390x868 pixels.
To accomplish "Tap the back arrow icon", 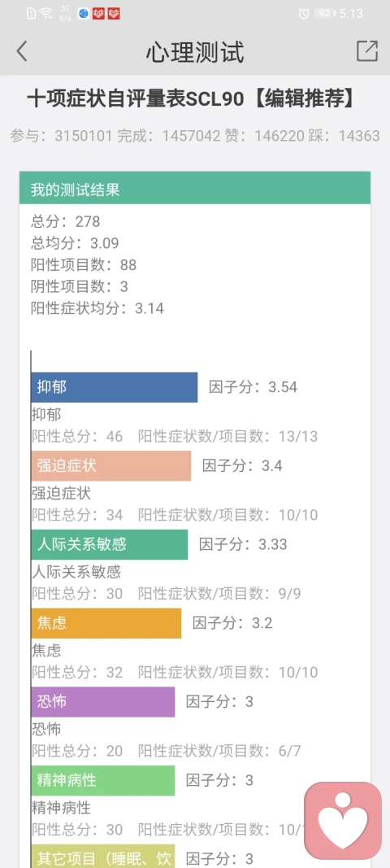I will tap(22, 51).
